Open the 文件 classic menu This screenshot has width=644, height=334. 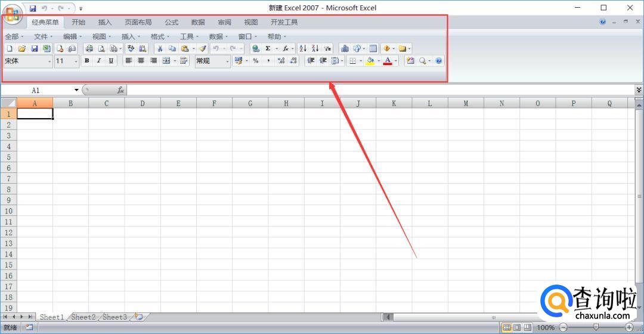point(43,36)
